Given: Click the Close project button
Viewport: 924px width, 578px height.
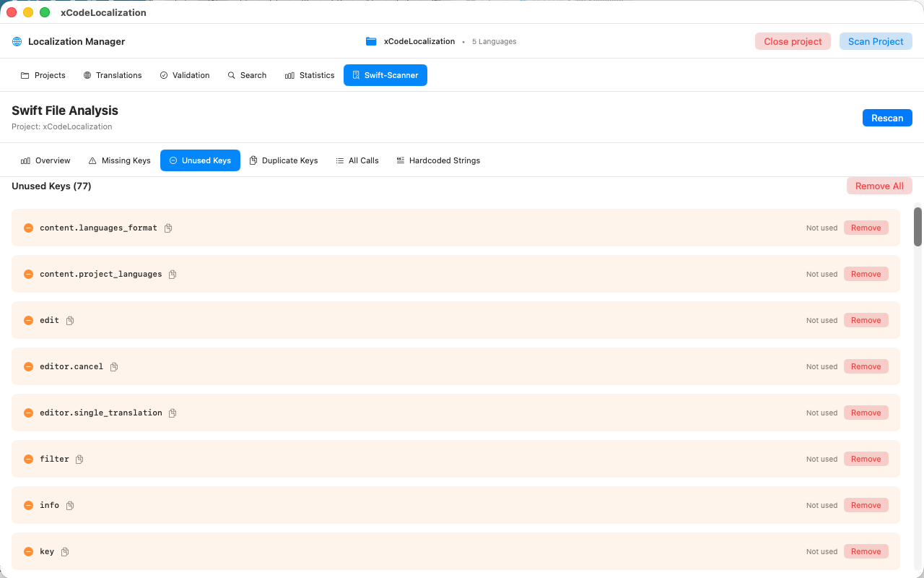Looking at the screenshot, I should (x=793, y=41).
